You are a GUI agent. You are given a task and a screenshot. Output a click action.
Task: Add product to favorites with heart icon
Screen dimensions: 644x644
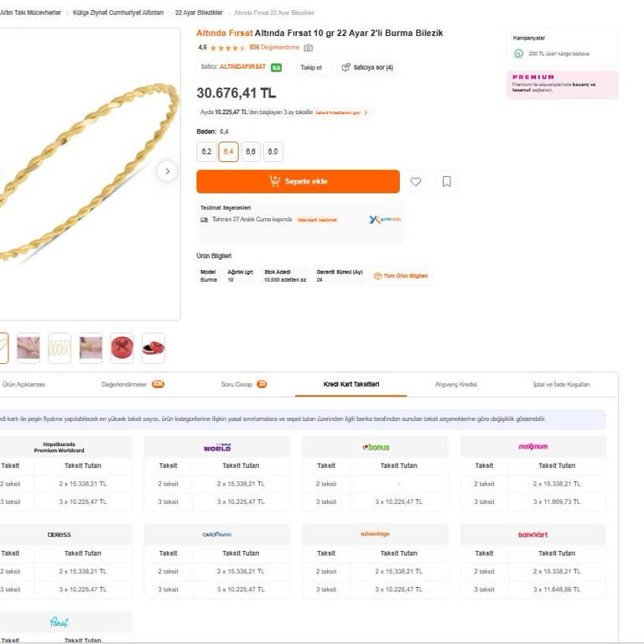coord(416,181)
